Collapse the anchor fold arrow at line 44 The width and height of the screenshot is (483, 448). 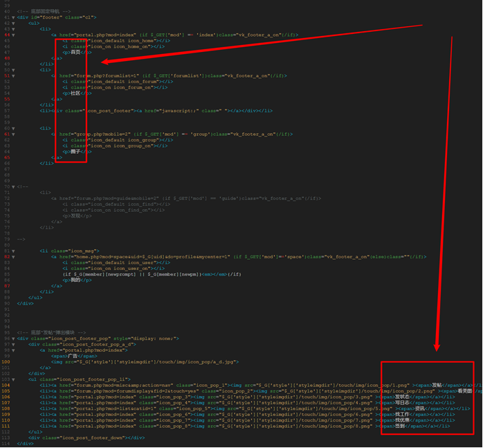[13, 35]
